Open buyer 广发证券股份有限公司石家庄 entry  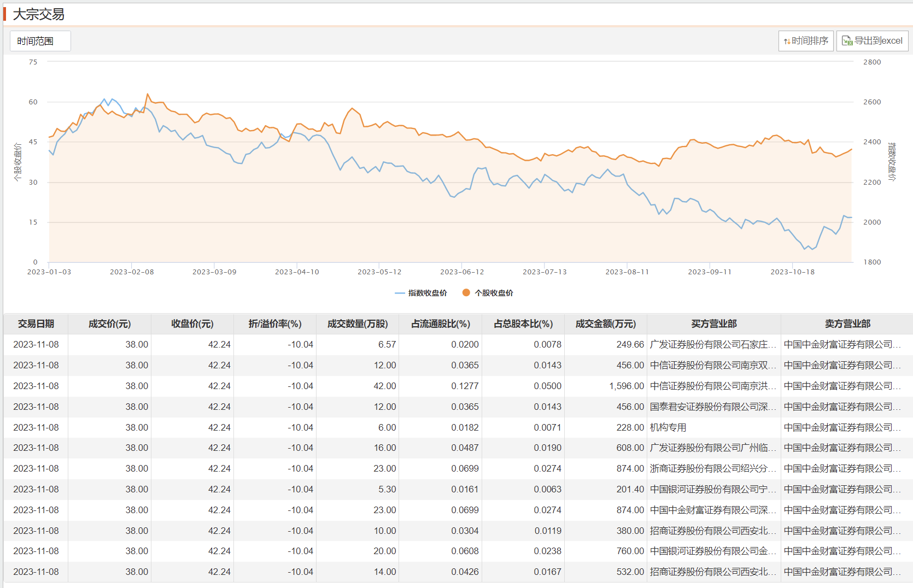[712, 345]
